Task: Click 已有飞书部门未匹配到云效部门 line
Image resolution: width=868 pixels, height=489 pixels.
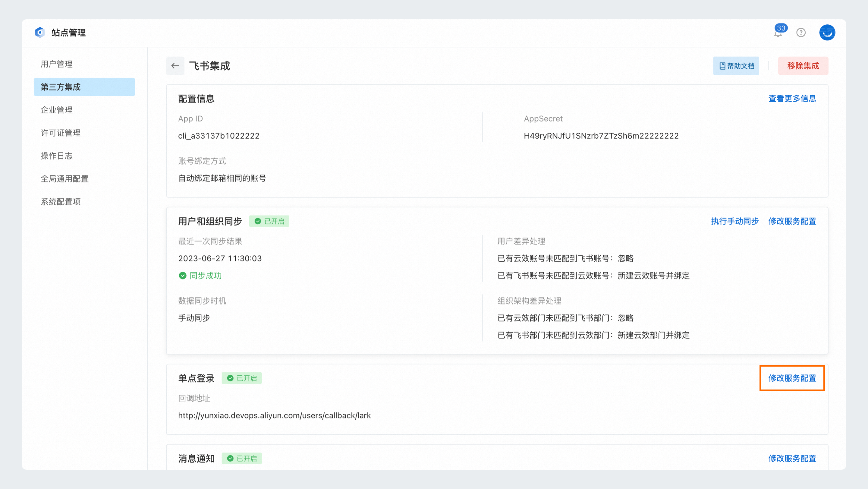Action: 593,335
